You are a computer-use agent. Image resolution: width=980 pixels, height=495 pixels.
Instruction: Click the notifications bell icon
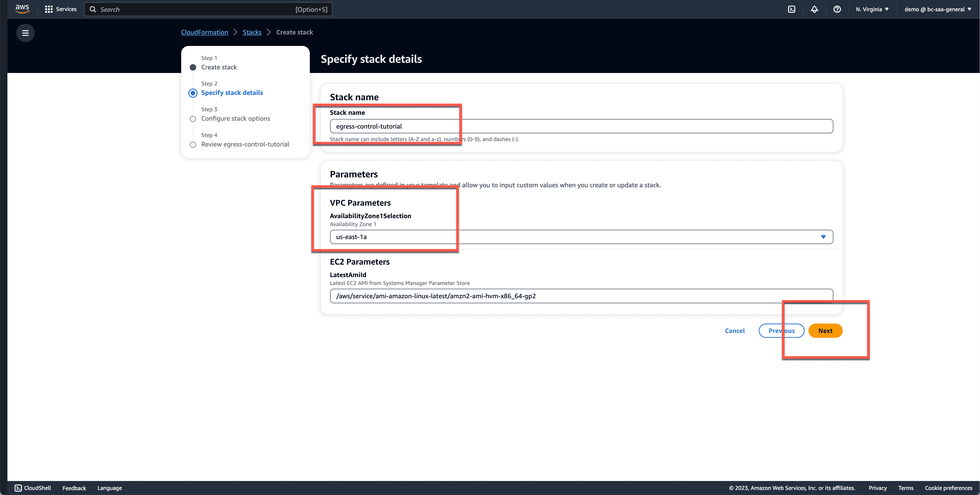pos(815,9)
